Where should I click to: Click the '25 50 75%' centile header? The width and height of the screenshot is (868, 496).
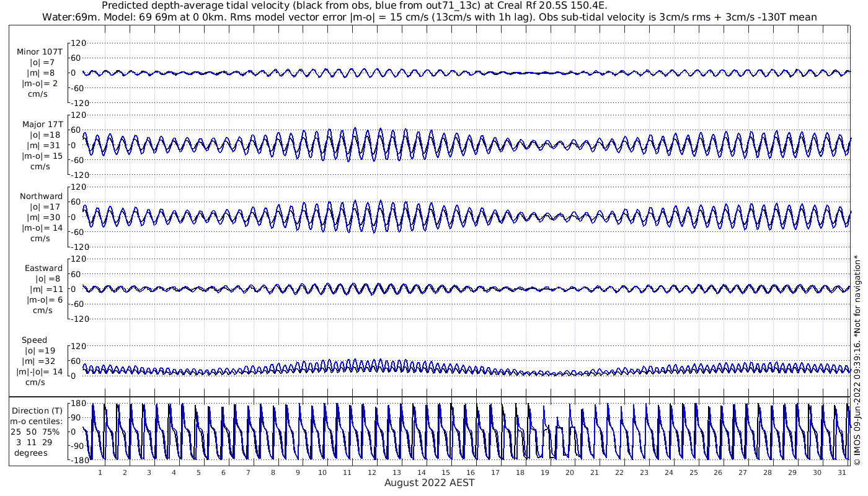click(x=35, y=432)
